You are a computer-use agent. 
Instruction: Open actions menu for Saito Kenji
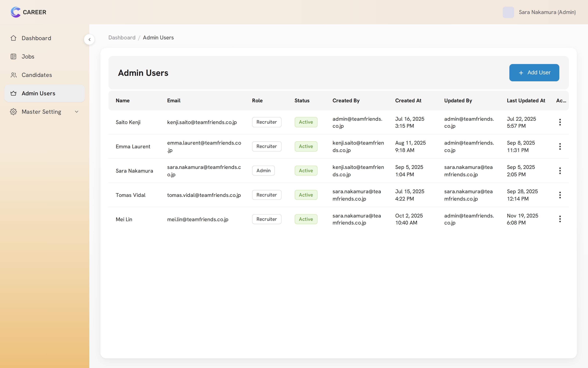click(x=560, y=122)
